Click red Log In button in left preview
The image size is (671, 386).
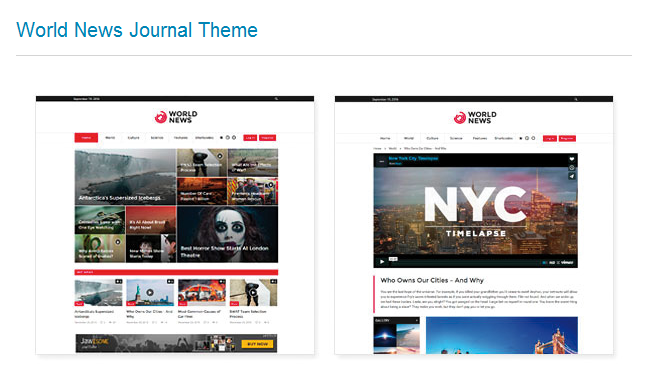click(250, 138)
